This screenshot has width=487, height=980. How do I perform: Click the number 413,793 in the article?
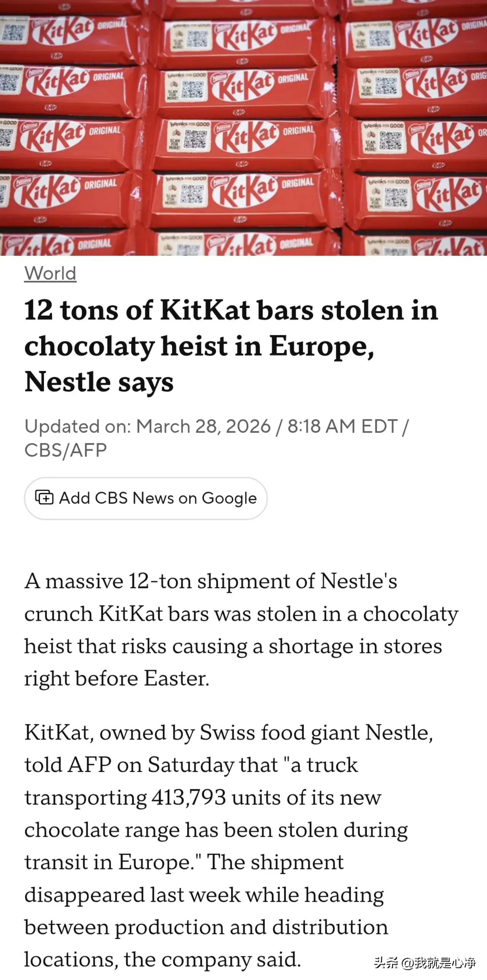click(x=188, y=797)
